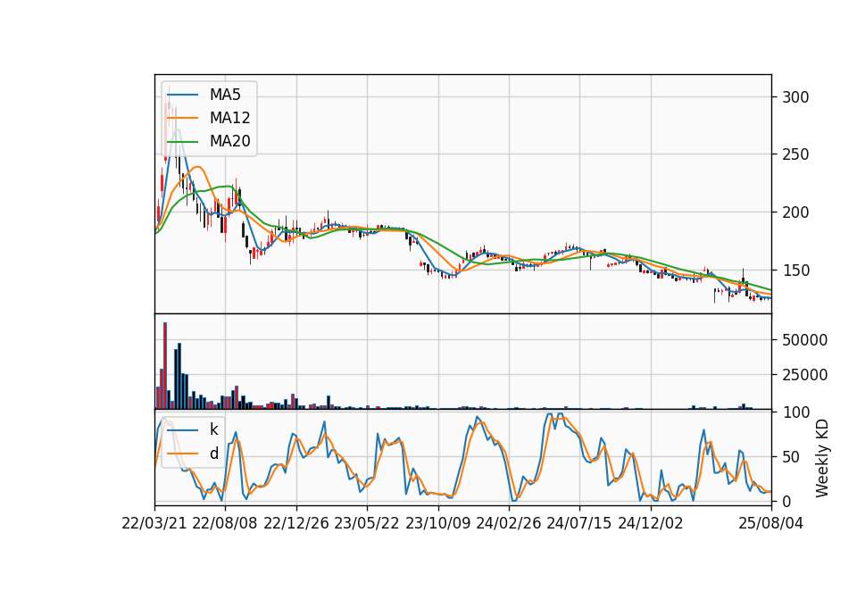857x616 pixels.
Task: Click the 50000 volume axis label
Action: click(804, 340)
